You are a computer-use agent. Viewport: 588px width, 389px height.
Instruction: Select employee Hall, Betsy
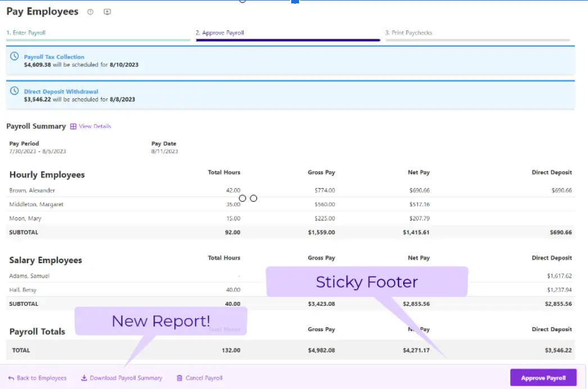tap(23, 290)
